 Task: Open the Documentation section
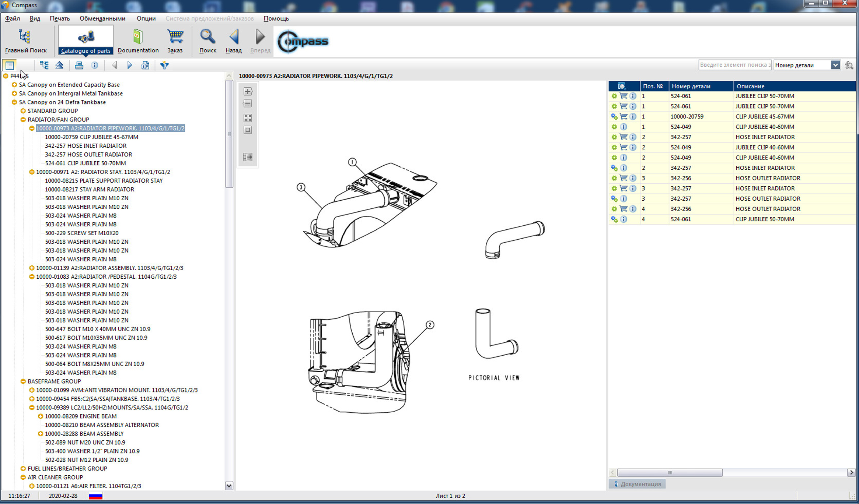(x=138, y=40)
